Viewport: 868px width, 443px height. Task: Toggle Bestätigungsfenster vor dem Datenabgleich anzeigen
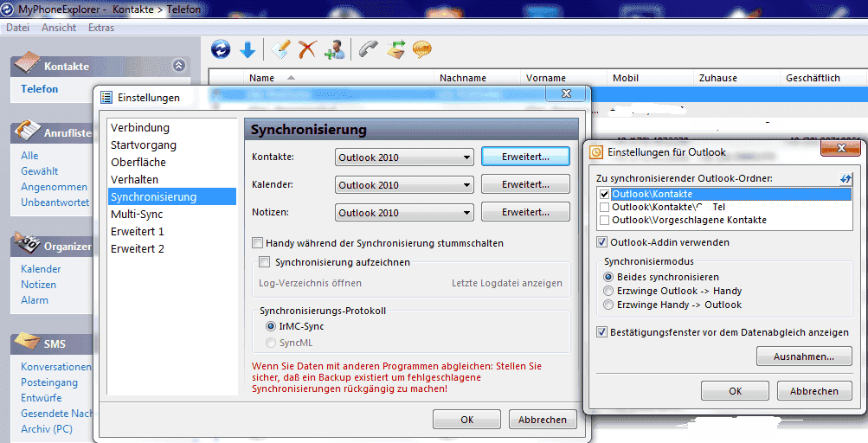601,332
